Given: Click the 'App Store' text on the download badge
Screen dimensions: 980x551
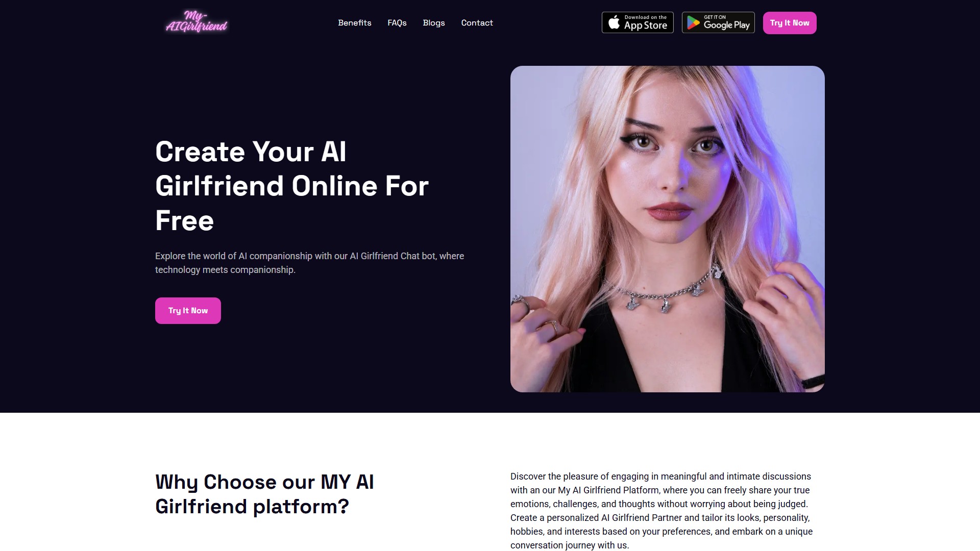Looking at the screenshot, I should click(646, 26).
